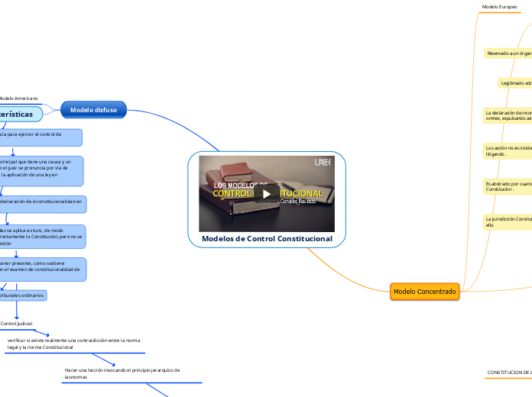Select the 'se aplica ex tunc' box
The width and height of the screenshot is (532, 397).
pyautogui.click(x=43, y=237)
